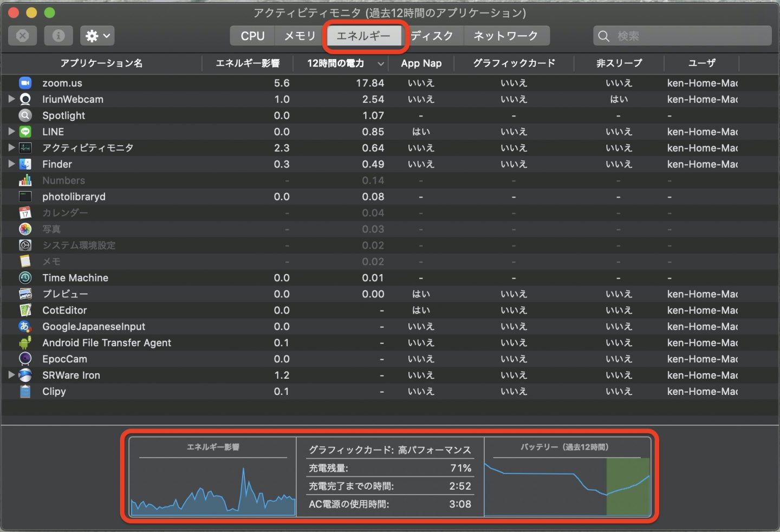Click the quit process X button
This screenshot has width=780, height=532.
[23, 36]
